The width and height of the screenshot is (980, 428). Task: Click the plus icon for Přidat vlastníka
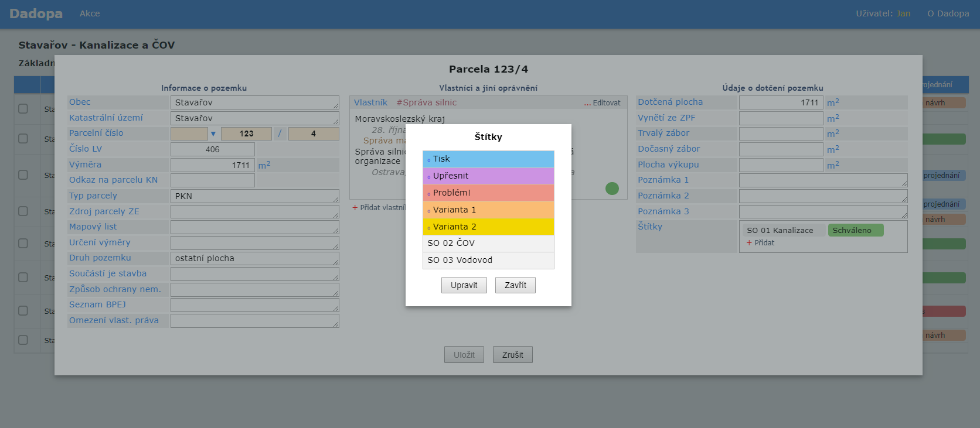pos(355,208)
